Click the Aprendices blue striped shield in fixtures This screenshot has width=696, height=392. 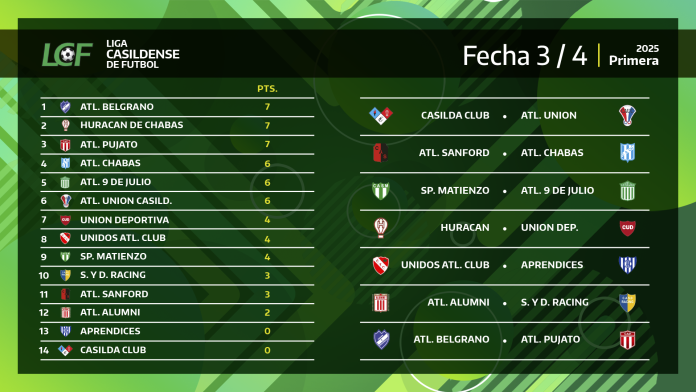click(627, 265)
